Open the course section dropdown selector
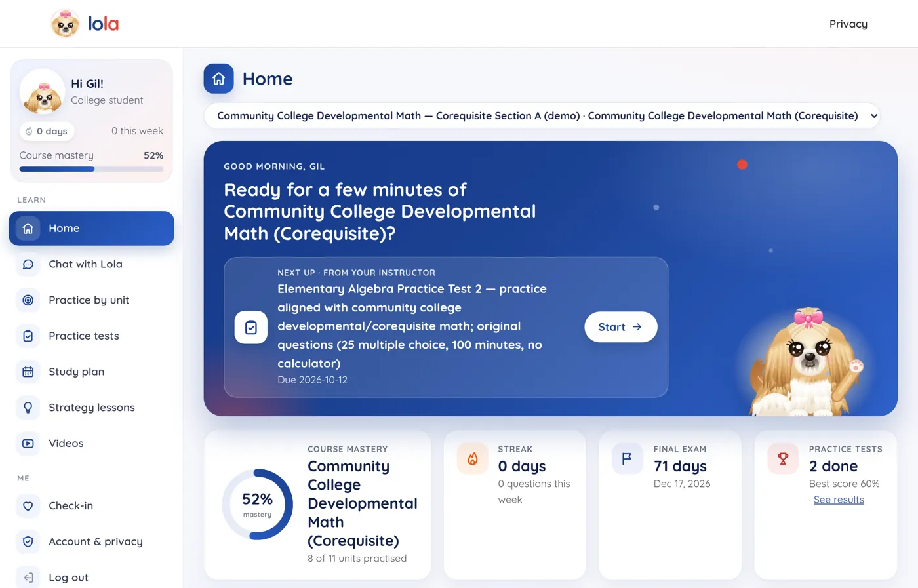 (x=542, y=115)
